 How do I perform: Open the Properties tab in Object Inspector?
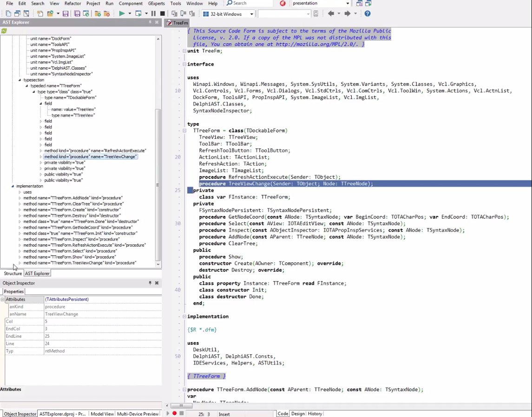[x=13, y=292]
